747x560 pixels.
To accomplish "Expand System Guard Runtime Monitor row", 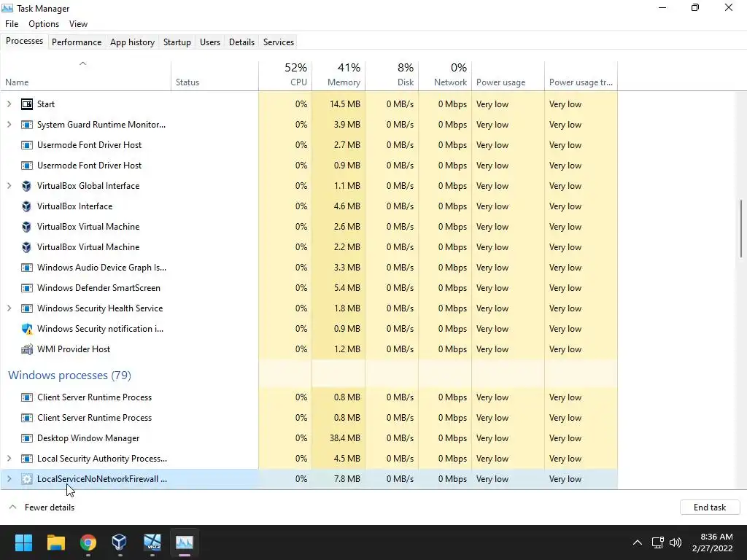I will (x=9, y=124).
